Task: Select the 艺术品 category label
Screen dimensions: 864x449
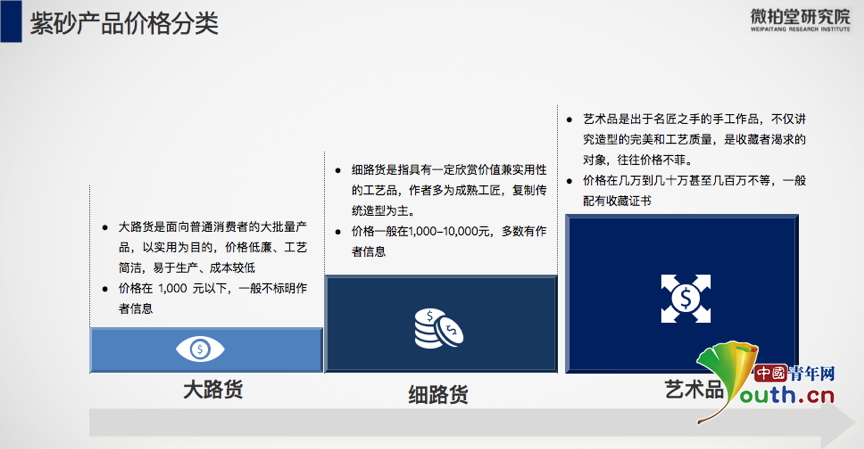Action: pos(694,389)
